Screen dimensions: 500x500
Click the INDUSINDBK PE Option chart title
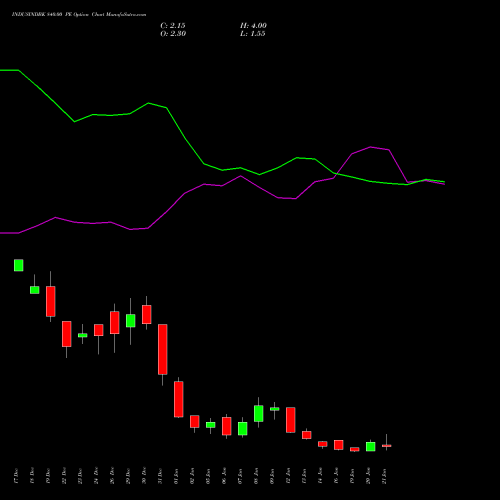(79, 15)
